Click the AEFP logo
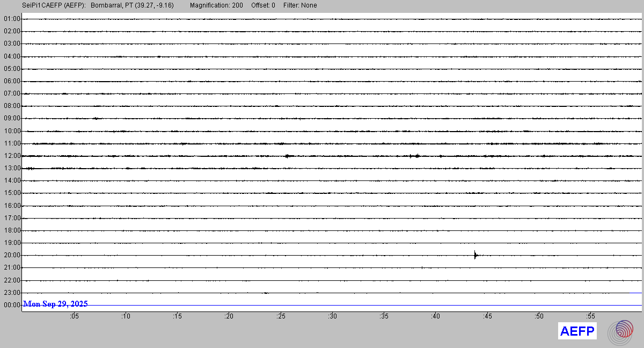This screenshot has height=348, width=644. (577, 331)
